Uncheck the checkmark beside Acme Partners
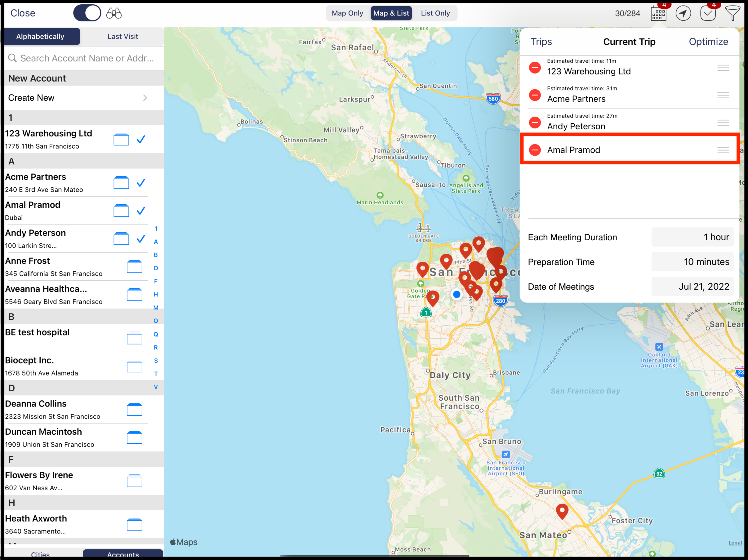The height and width of the screenshot is (560, 748). (141, 183)
